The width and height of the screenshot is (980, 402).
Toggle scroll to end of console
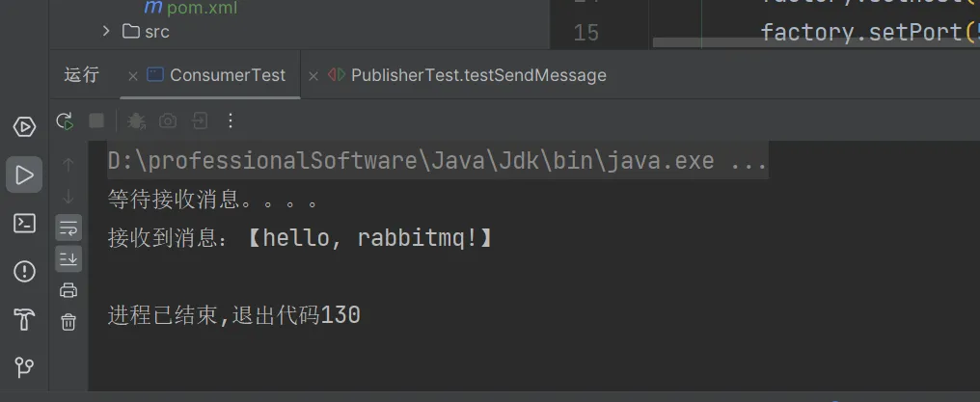[68, 258]
